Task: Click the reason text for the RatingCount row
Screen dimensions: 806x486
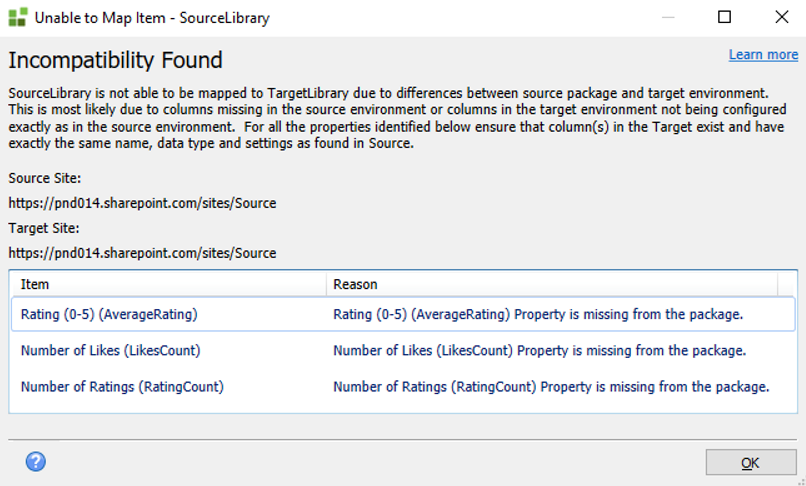Action: point(551,386)
